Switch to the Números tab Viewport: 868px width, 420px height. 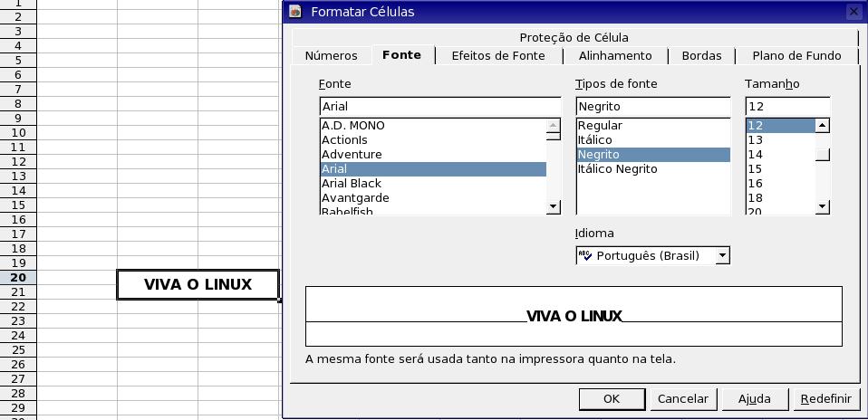click(x=331, y=56)
